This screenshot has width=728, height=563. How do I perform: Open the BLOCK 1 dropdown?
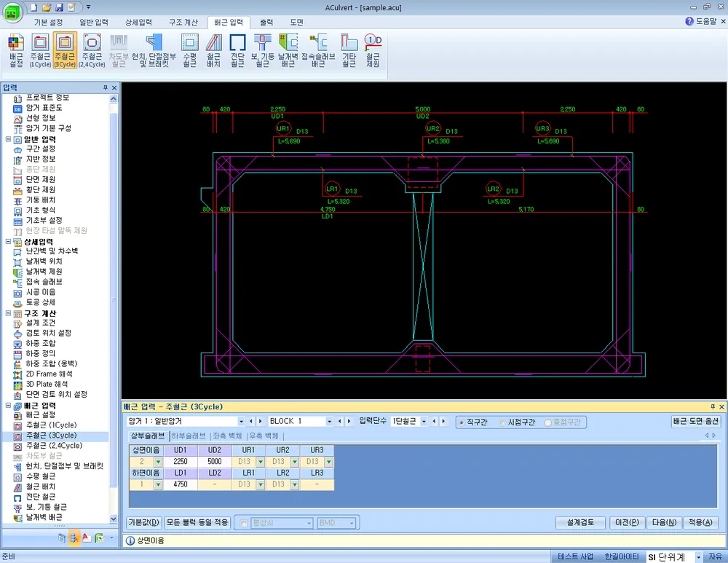329,421
